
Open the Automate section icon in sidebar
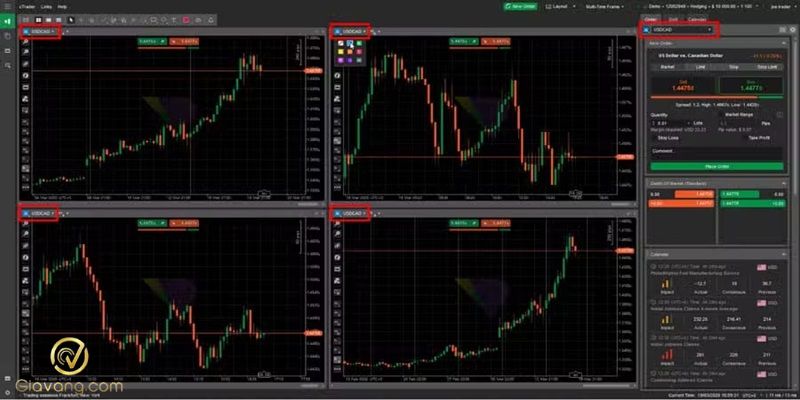(7, 51)
